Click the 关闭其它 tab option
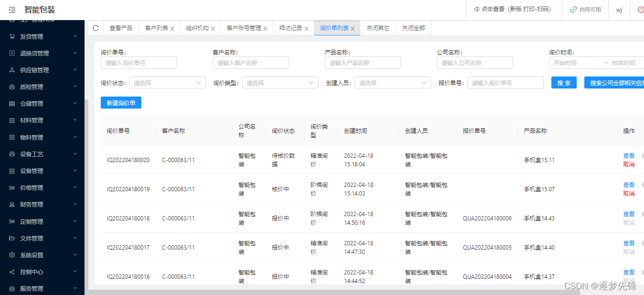The width and height of the screenshot is (644, 295). (x=378, y=28)
